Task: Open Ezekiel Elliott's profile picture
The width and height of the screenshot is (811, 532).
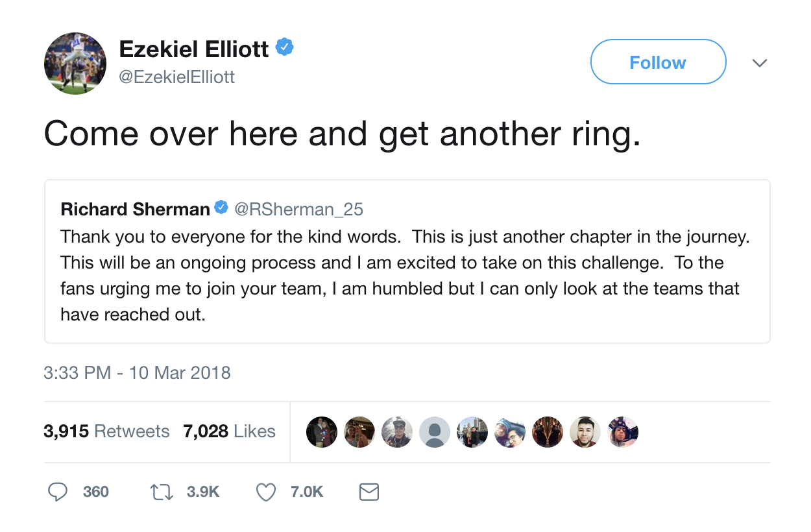Action: point(75,63)
